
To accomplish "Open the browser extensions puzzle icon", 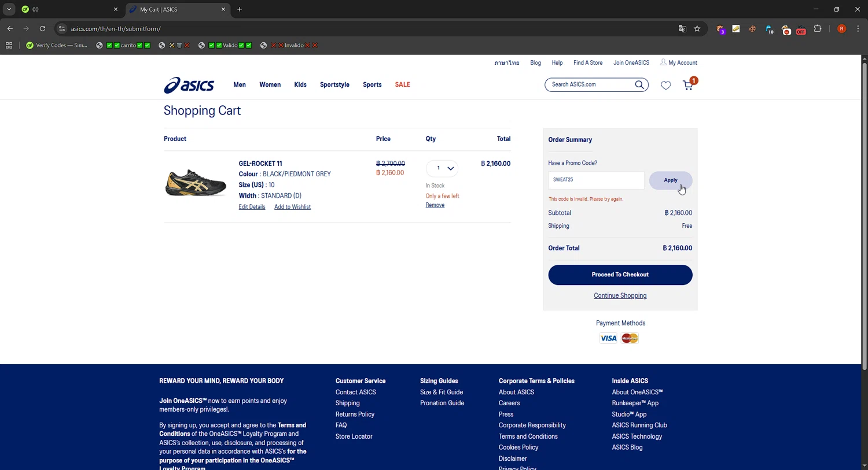I will click(x=818, y=29).
